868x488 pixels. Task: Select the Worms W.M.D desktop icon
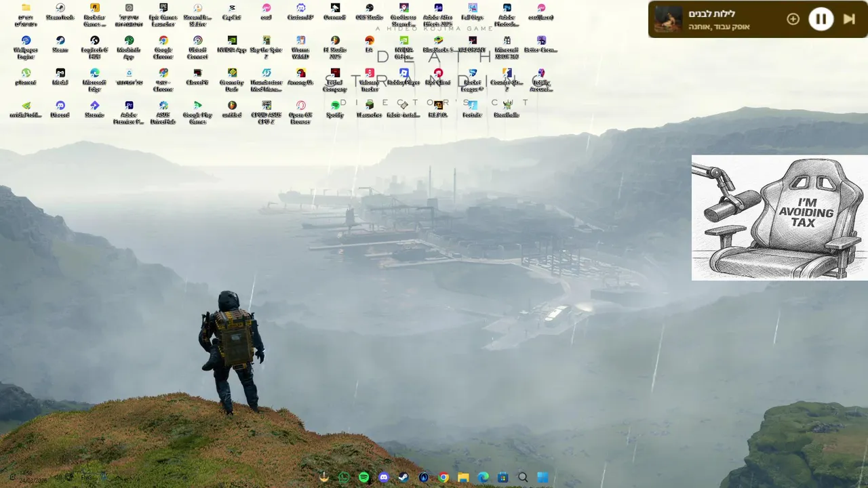[x=300, y=47]
